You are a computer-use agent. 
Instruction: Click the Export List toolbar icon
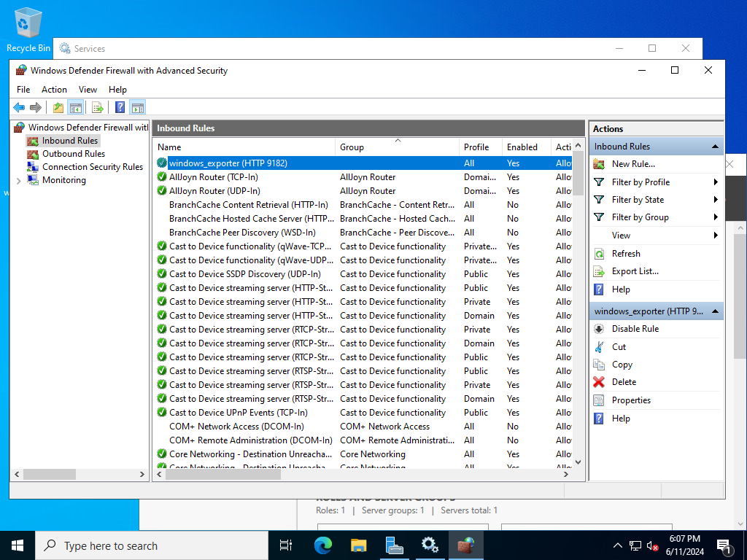point(97,108)
